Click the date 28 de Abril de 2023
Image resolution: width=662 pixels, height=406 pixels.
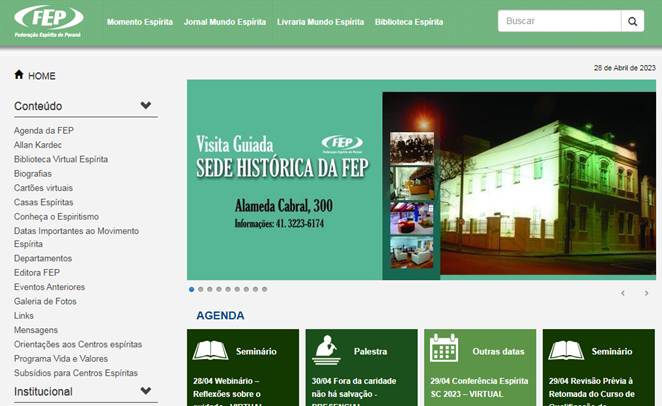click(624, 68)
